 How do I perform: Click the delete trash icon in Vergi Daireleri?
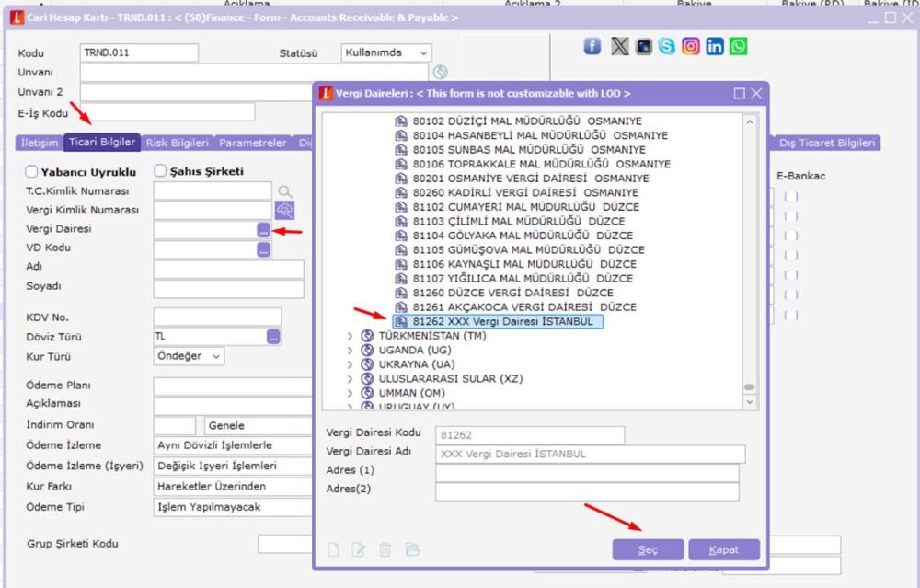pos(385,549)
